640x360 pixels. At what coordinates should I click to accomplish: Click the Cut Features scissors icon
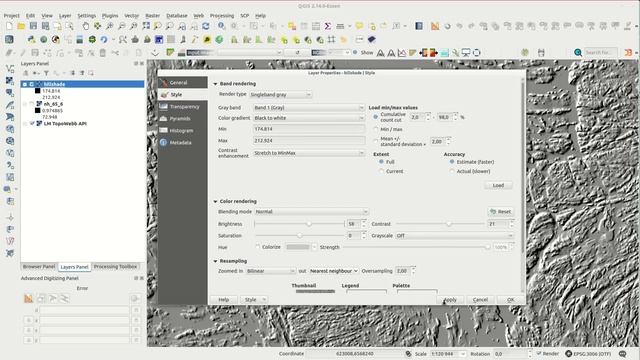(115, 53)
